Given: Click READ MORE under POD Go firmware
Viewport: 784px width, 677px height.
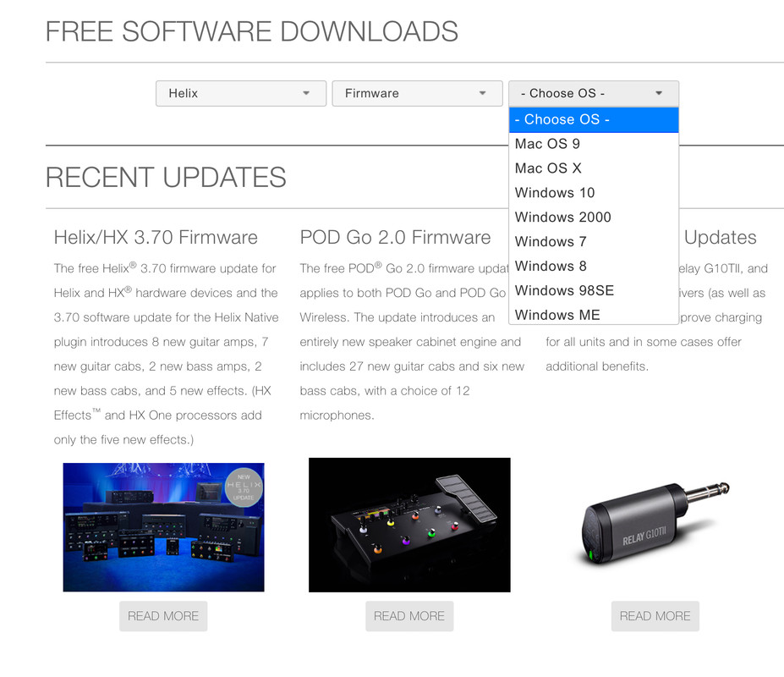Looking at the screenshot, I should (409, 616).
